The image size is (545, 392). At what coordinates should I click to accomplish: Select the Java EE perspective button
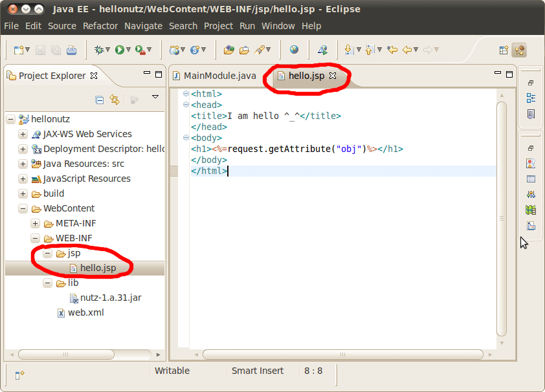click(519, 50)
